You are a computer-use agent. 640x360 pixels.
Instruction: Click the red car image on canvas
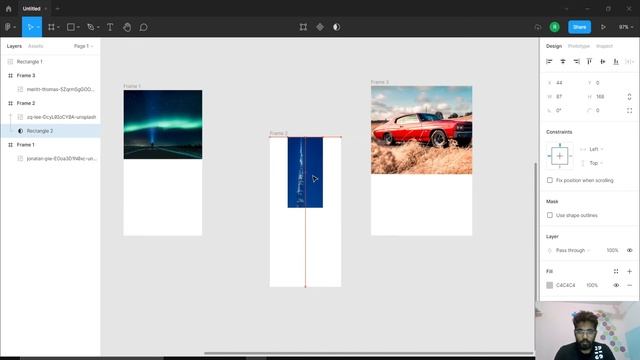coord(421,130)
